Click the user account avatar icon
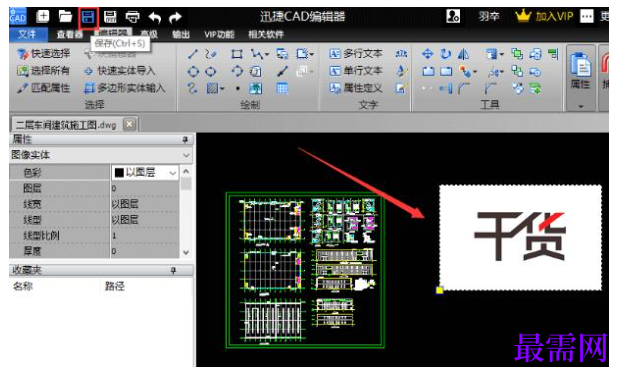This screenshot has height=379, width=626. [453, 16]
